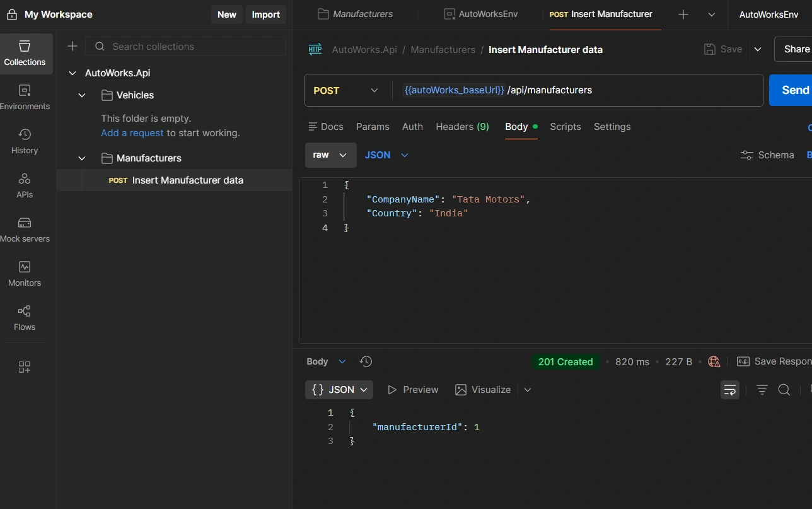Screen dimensions: 812x509
Task: Click the New button
Action: pos(227,15)
